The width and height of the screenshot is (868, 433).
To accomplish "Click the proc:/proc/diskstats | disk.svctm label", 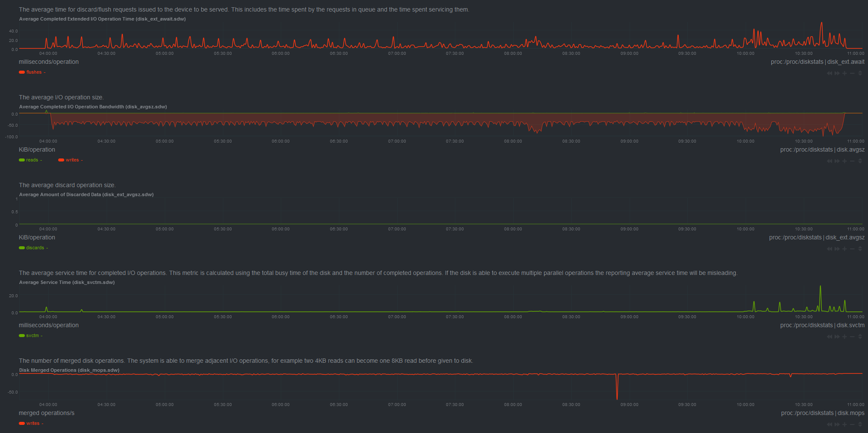I will [822, 325].
